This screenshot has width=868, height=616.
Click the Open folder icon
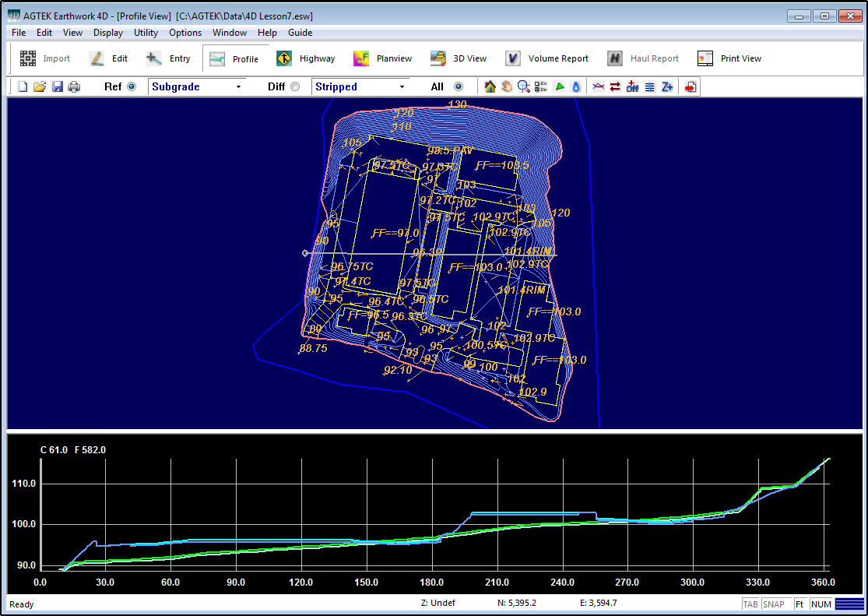39,87
